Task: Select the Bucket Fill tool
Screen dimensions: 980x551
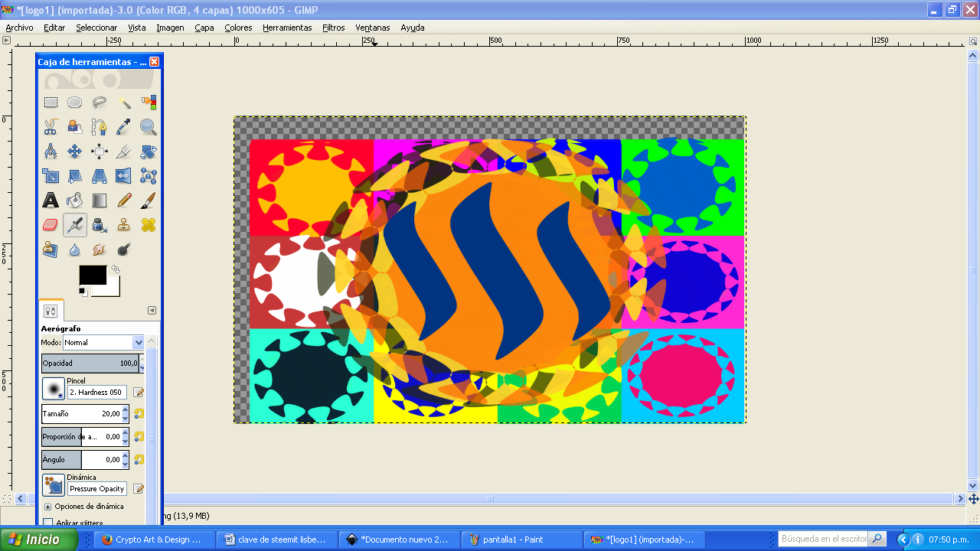Action: point(74,200)
